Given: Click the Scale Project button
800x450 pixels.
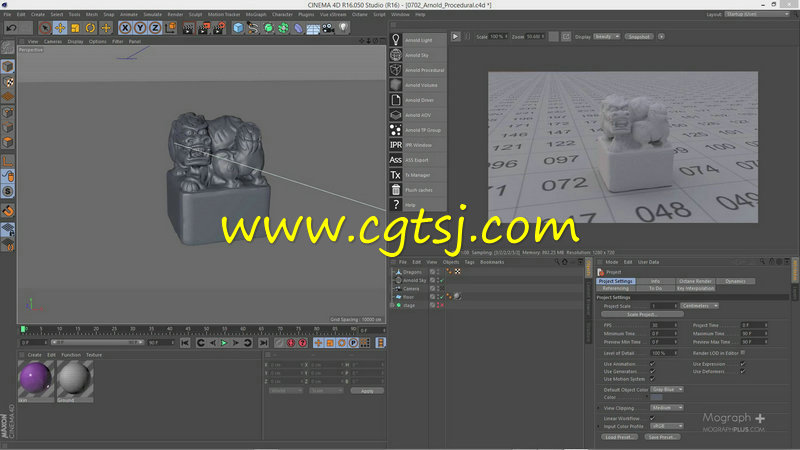Looking at the screenshot, I should coord(642,314).
